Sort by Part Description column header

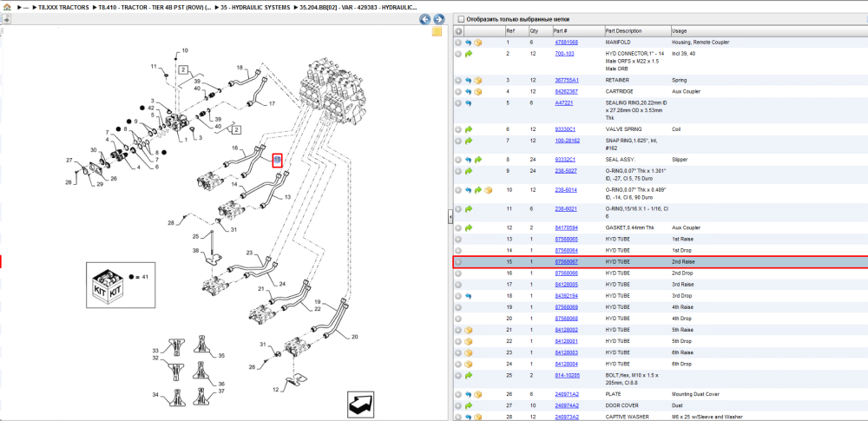pos(624,31)
